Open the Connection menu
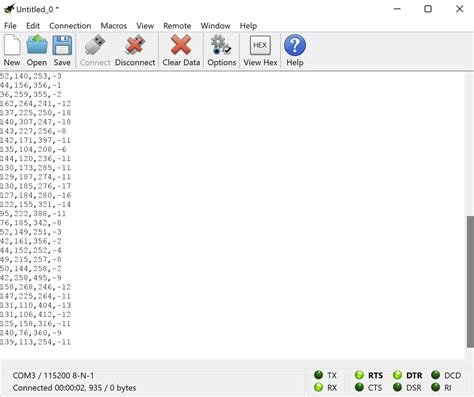The image size is (474, 397). 70,26
